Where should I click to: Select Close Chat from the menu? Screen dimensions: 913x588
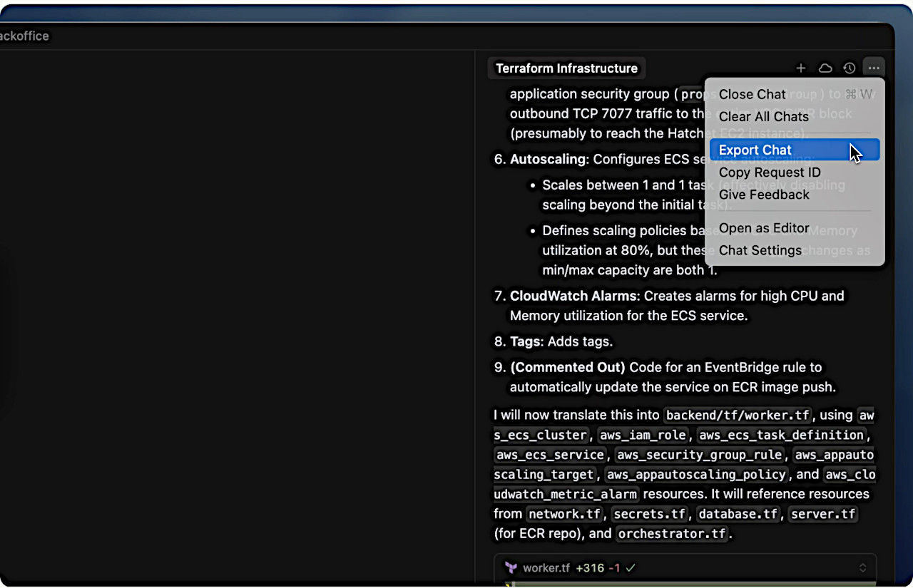752,94
